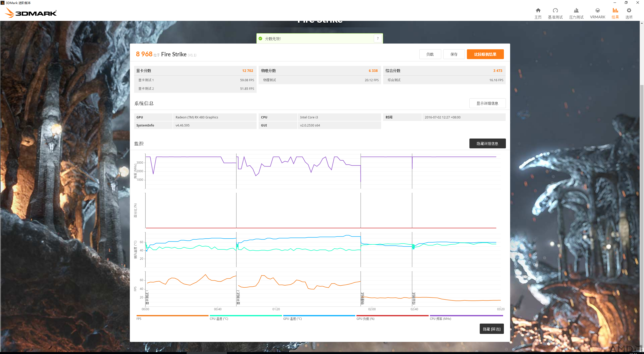644x354 pixels.
Task: Click the question mark help icon
Action: tap(378, 38)
